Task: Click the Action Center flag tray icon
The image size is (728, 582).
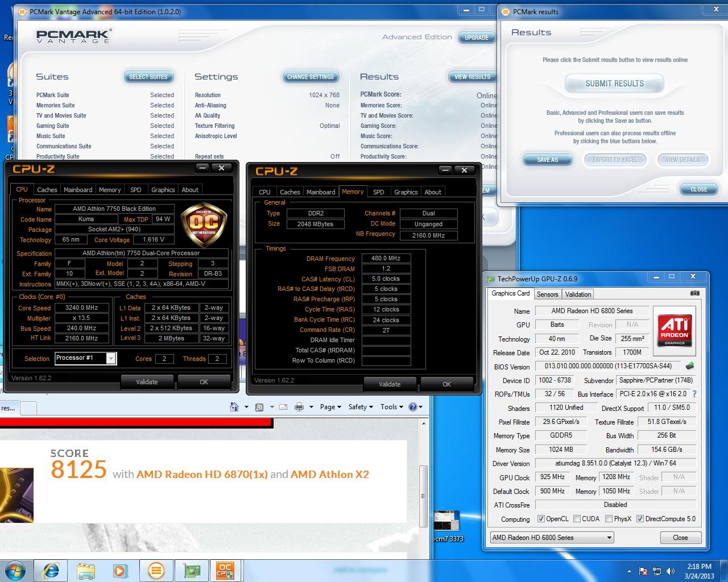Action: [x=644, y=571]
